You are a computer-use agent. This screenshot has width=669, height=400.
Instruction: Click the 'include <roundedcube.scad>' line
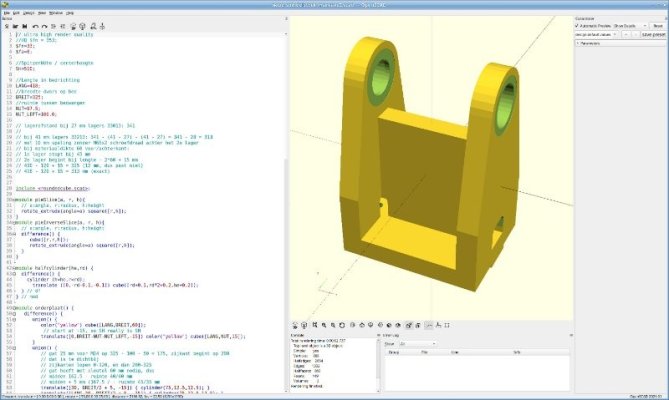pos(53,188)
